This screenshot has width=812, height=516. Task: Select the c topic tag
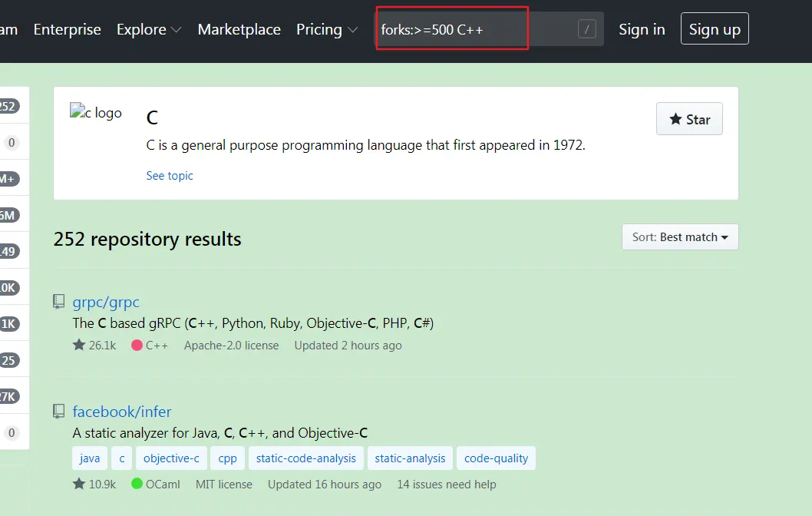[122, 458]
